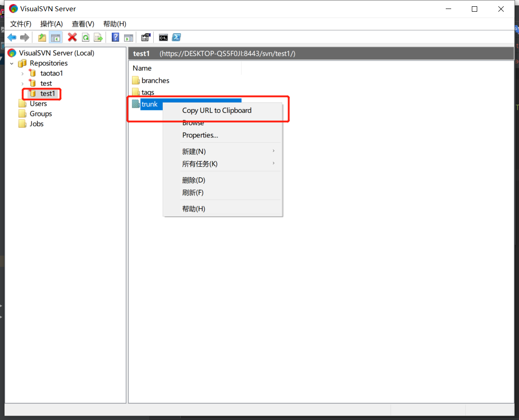Viewport: 519px width, 420px height.
Task: Maximize the VisualSVN Server window
Action: pyautogui.click(x=475, y=9)
